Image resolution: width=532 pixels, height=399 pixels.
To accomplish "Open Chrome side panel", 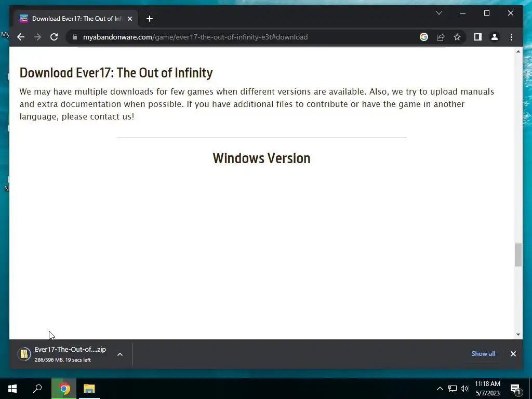I will pyautogui.click(x=478, y=37).
